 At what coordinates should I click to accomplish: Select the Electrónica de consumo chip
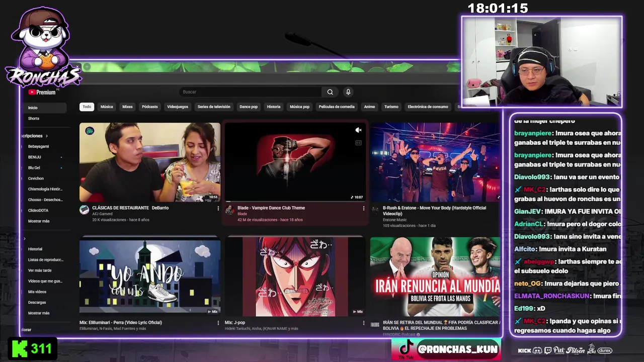point(428,107)
